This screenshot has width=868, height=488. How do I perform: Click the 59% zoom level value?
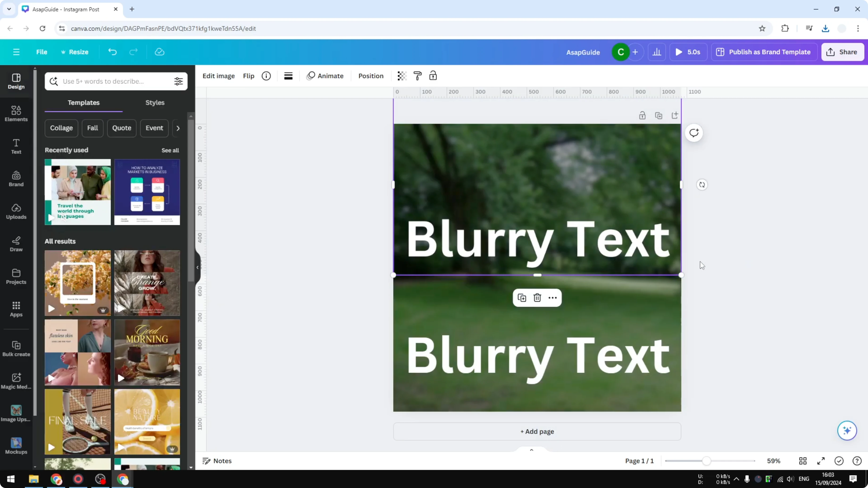tap(774, 461)
